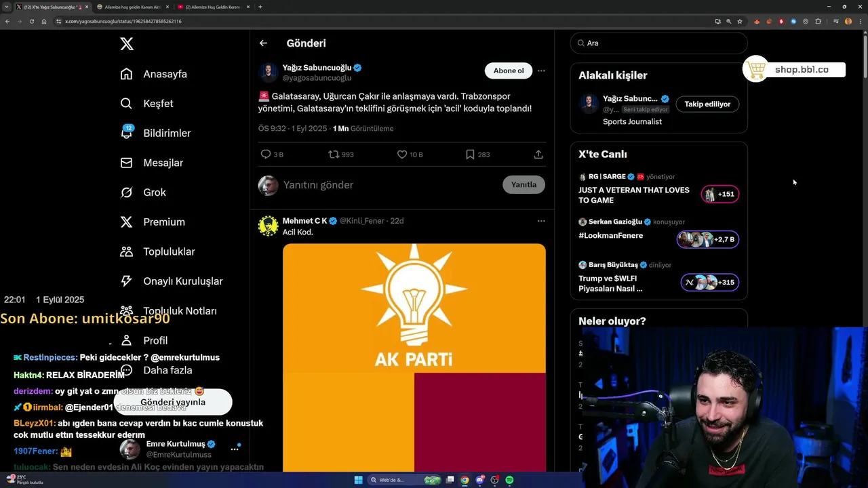
Task: Open the Trump ve $WLFI live space
Action: 658,277
